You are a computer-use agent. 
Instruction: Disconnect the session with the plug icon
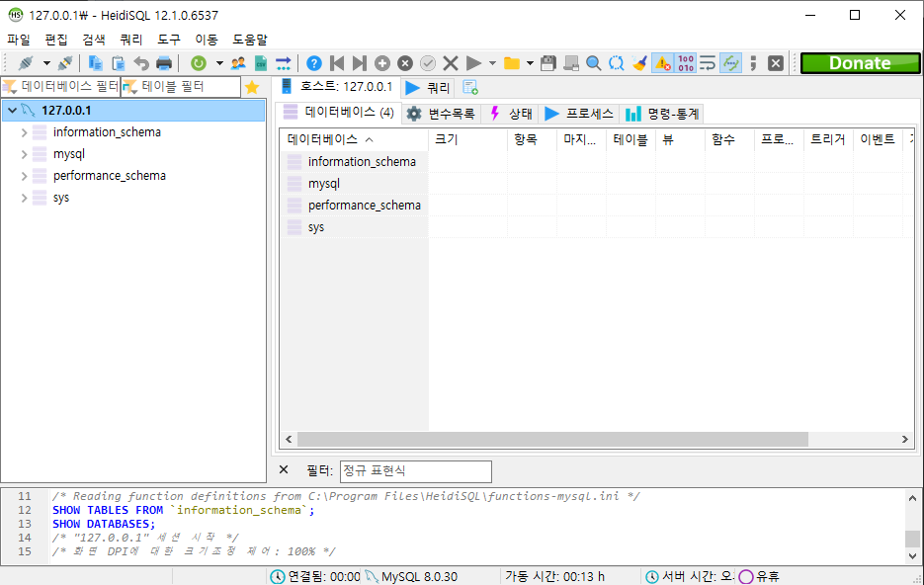click(x=65, y=63)
